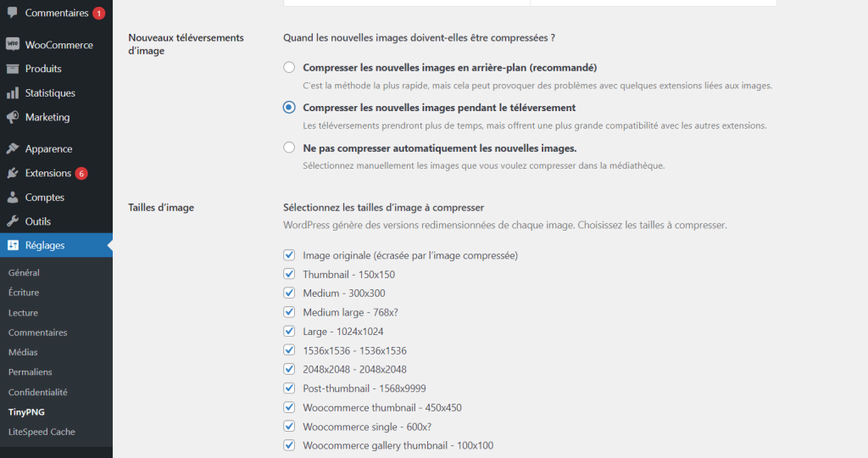Select 'Ne pas compresser automatiquement' radio option
Image resolution: width=868 pixels, height=458 pixels.
289,148
